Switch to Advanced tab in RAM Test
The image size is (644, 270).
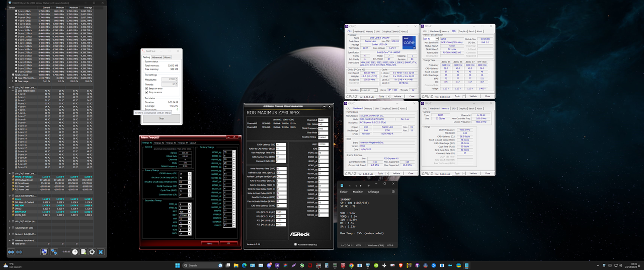(157, 57)
